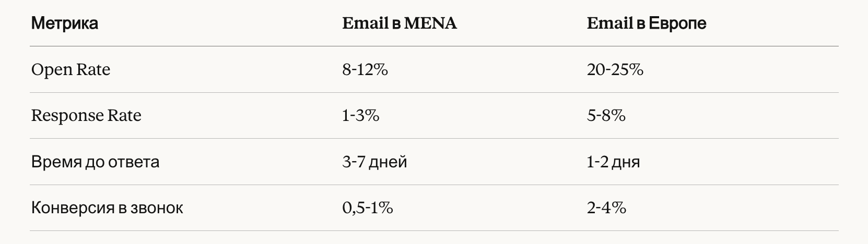Click the Email в MENA column header

(400, 23)
